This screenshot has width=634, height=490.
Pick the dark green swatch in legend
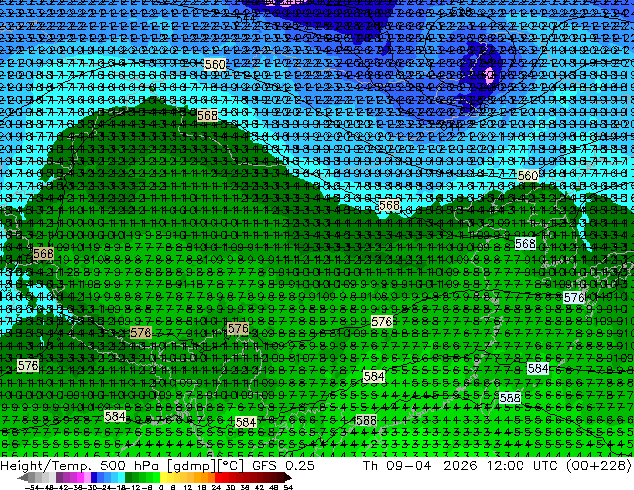[129, 477]
